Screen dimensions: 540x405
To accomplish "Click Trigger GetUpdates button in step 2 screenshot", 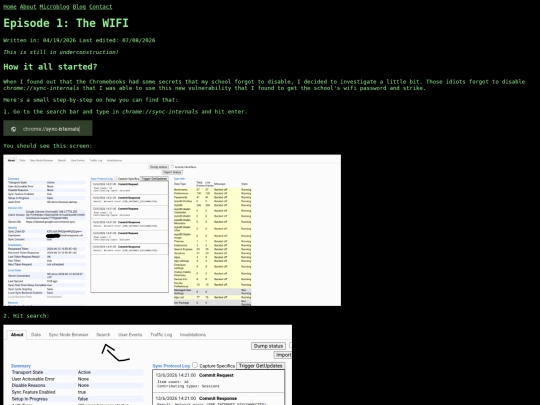I will pos(261,366).
